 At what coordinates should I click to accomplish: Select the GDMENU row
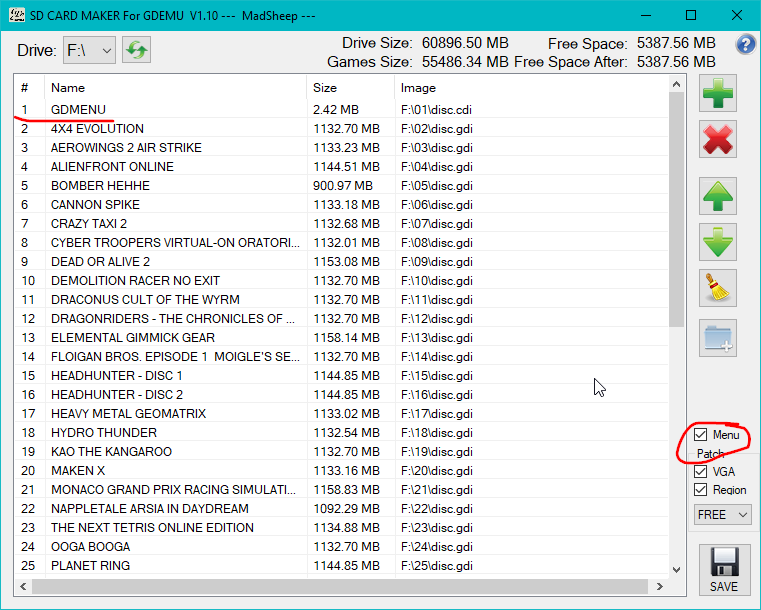click(x=341, y=110)
